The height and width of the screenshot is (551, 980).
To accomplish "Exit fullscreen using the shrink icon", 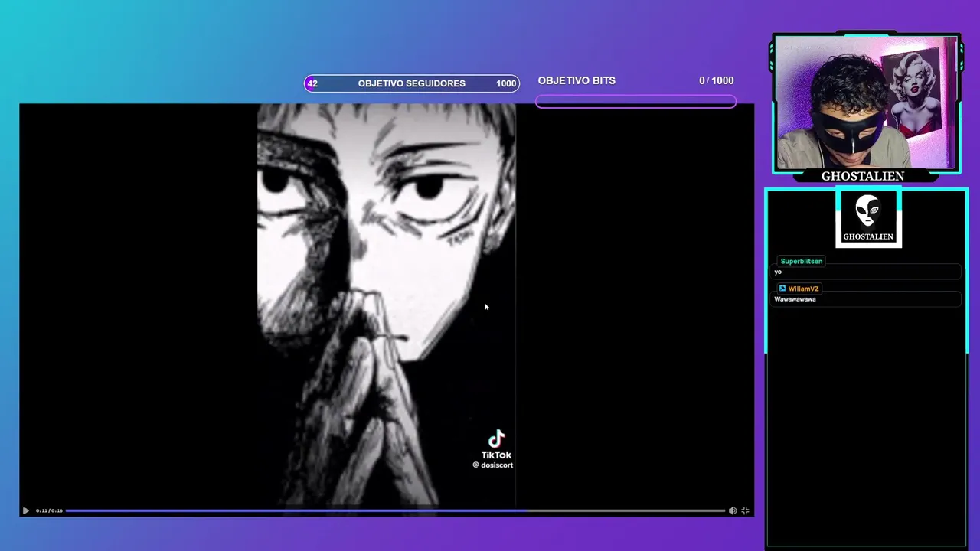I will click(x=745, y=510).
